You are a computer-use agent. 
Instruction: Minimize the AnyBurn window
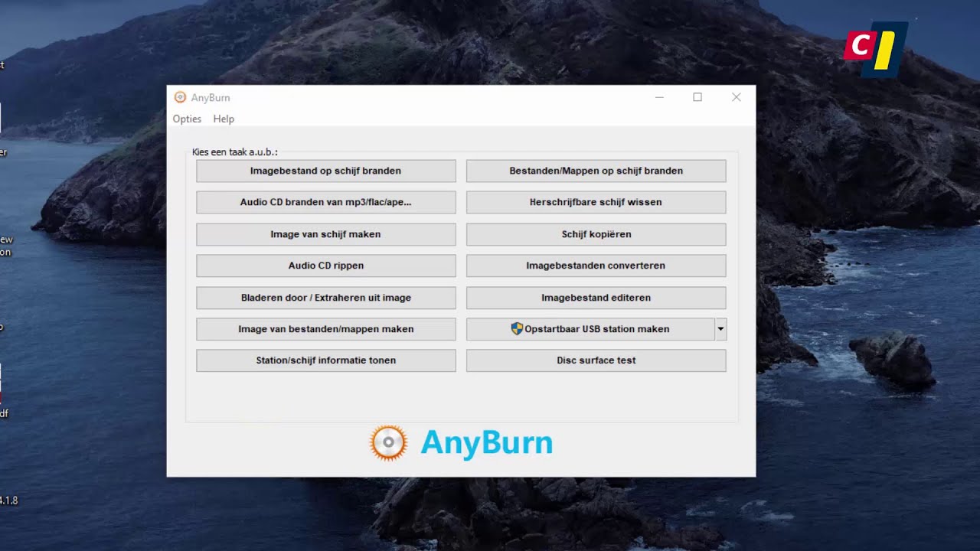659,97
